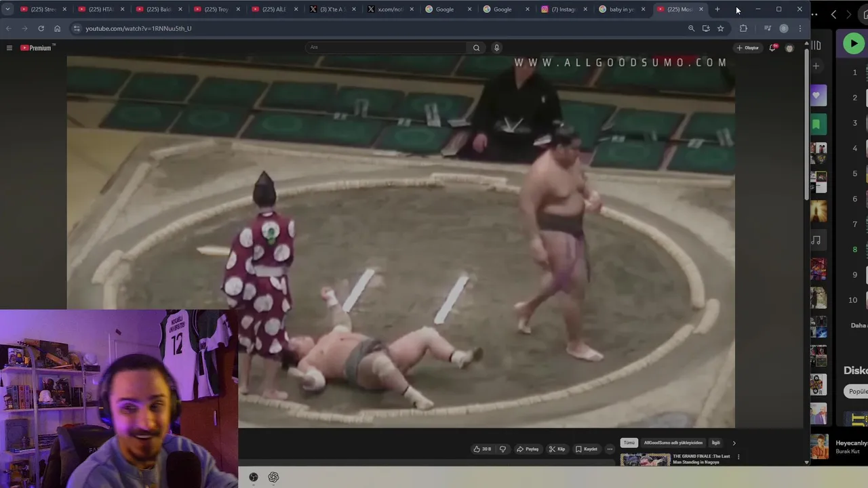Viewport: 868px width, 488px height.
Task: Open Burak Kut artist link in Spotify
Action: pyautogui.click(x=848, y=451)
